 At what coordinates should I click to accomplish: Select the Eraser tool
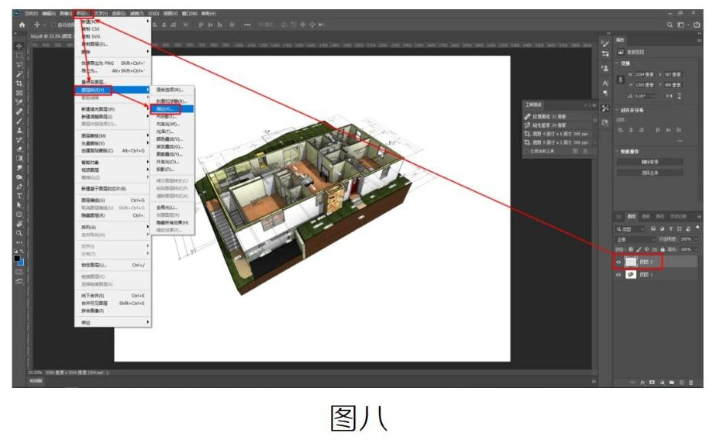19,149
